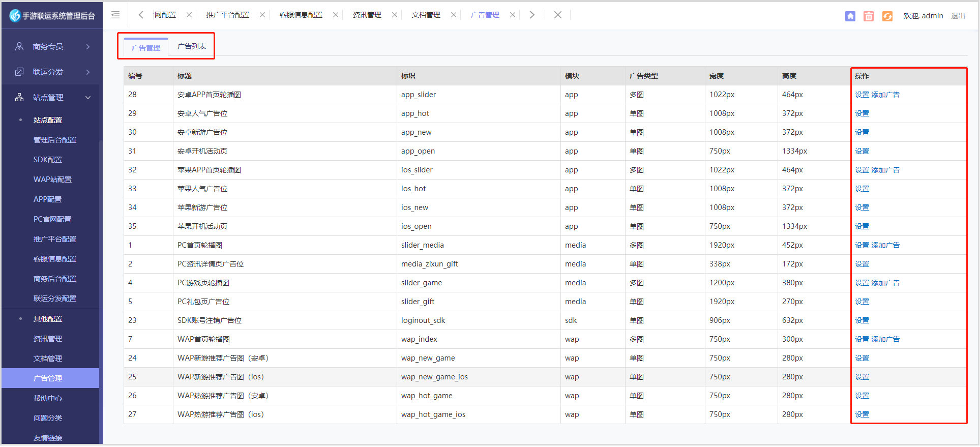Image resolution: width=980 pixels, height=447 pixels.
Task: Click the orange refresh icon in header
Action: pos(887,16)
